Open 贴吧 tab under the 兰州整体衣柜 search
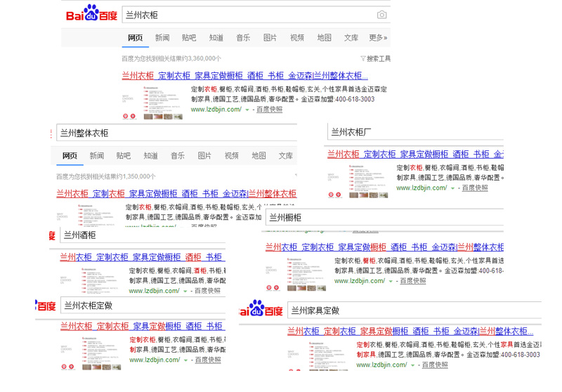 tap(124, 155)
